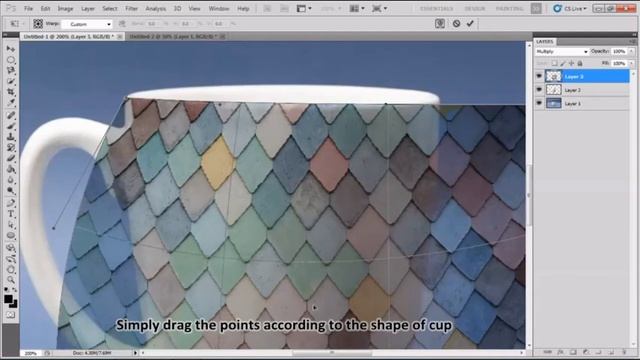Reset default foreground and background colors
The height and width of the screenshot is (360, 640).
(6, 289)
